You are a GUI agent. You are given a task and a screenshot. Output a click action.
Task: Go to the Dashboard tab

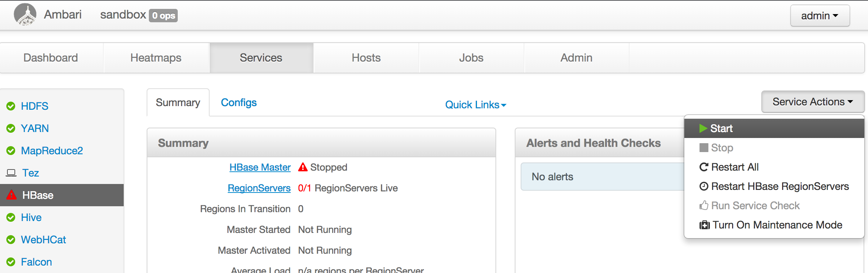pyautogui.click(x=51, y=58)
